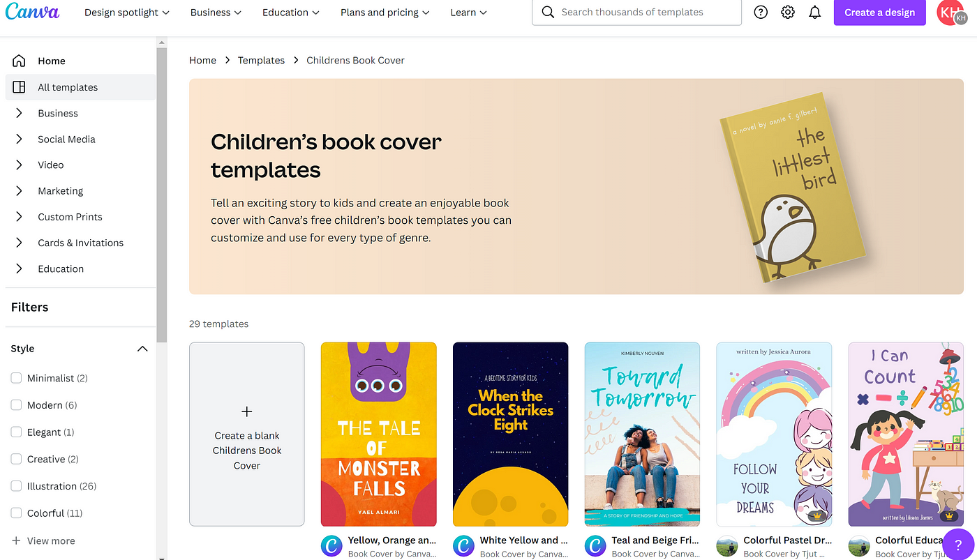Open the Yellow, Orange an... template title
This screenshot has width=977, height=560.
click(392, 540)
